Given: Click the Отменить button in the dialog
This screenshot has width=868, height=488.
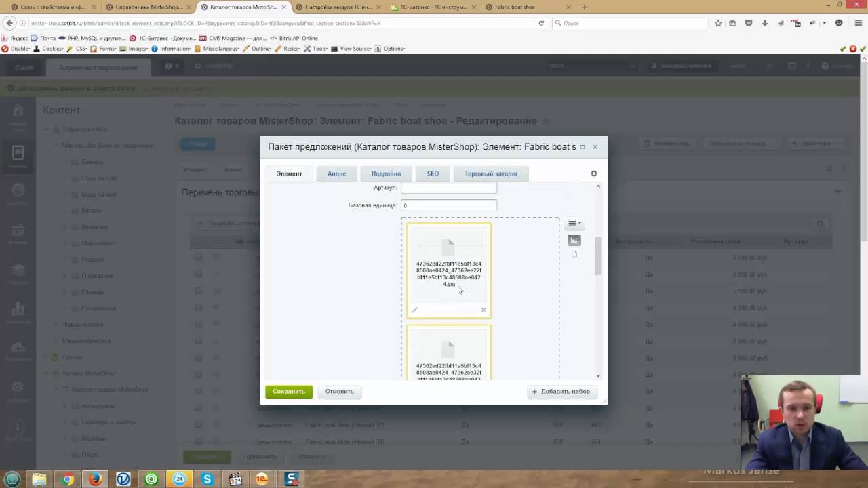Looking at the screenshot, I should (x=339, y=392).
